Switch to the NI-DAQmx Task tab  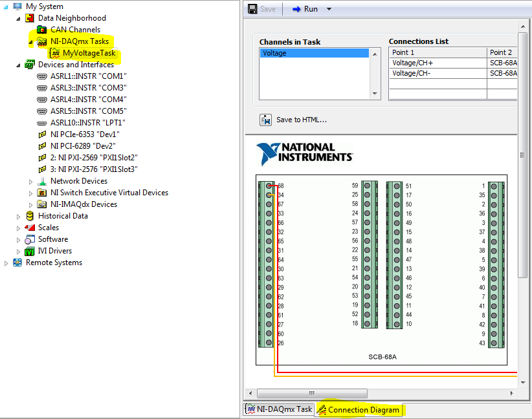pos(278,409)
